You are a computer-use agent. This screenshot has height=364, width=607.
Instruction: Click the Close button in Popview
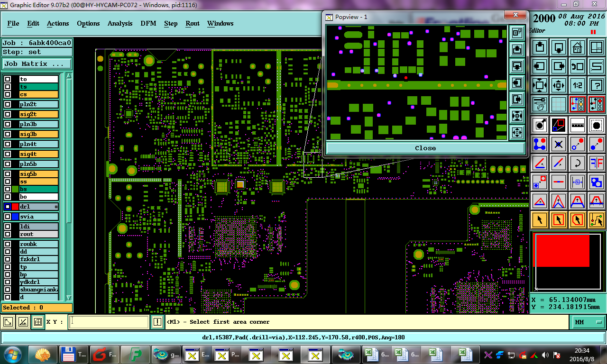coord(425,148)
